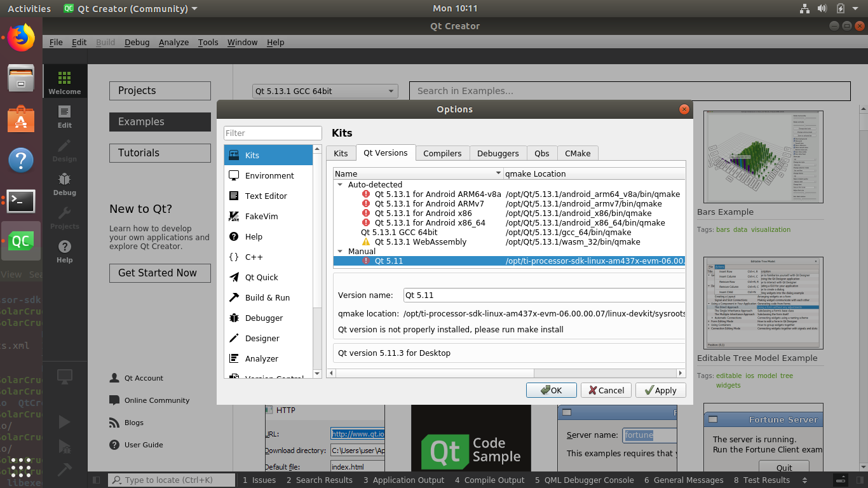
Task: Collapse the Auto-detected group
Action: click(x=340, y=185)
